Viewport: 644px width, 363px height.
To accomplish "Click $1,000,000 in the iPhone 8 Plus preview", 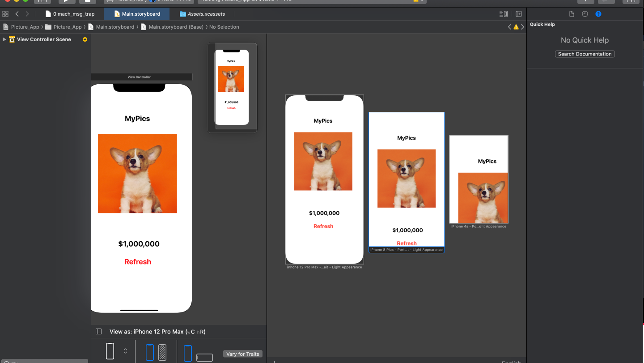I will click(407, 230).
